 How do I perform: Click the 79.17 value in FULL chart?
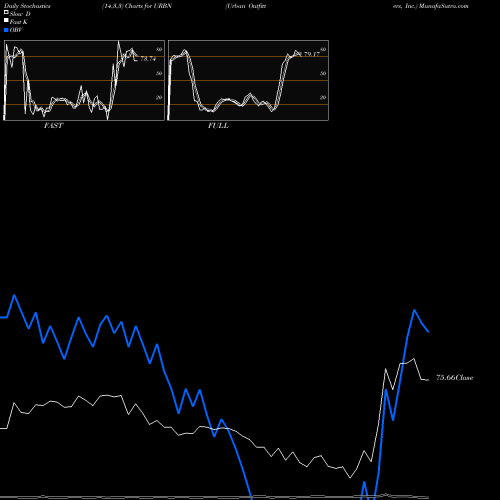(312, 54)
